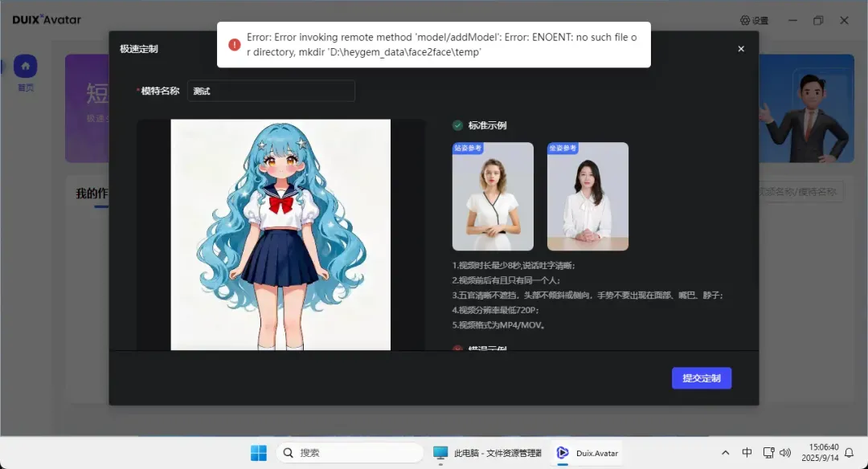868x469 pixels.
Task: Click the network display tray icon
Action: [768, 453]
